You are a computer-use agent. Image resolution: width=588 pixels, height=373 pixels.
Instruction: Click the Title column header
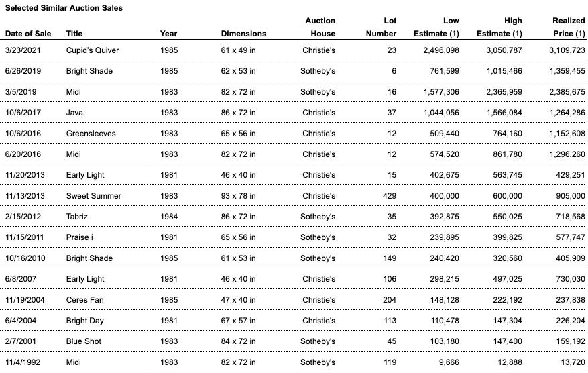click(x=74, y=34)
